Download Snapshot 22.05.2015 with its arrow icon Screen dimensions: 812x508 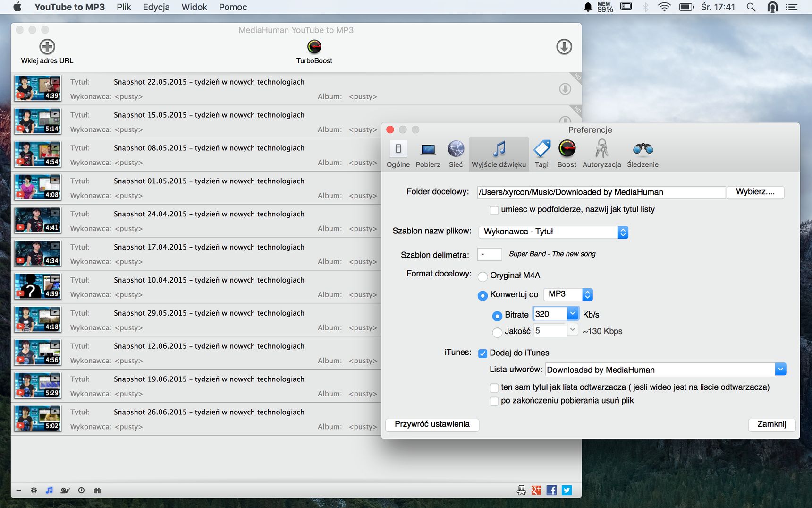(x=565, y=89)
